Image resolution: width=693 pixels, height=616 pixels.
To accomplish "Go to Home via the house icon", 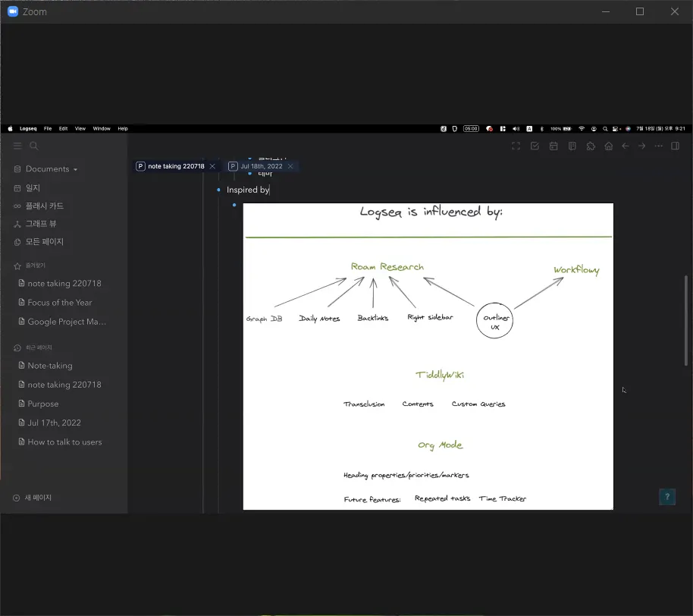I will point(609,146).
